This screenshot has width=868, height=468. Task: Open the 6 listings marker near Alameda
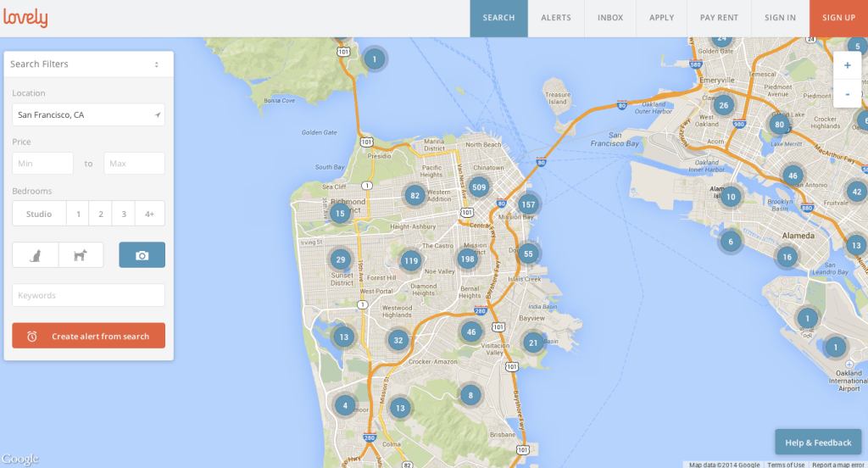[731, 242]
